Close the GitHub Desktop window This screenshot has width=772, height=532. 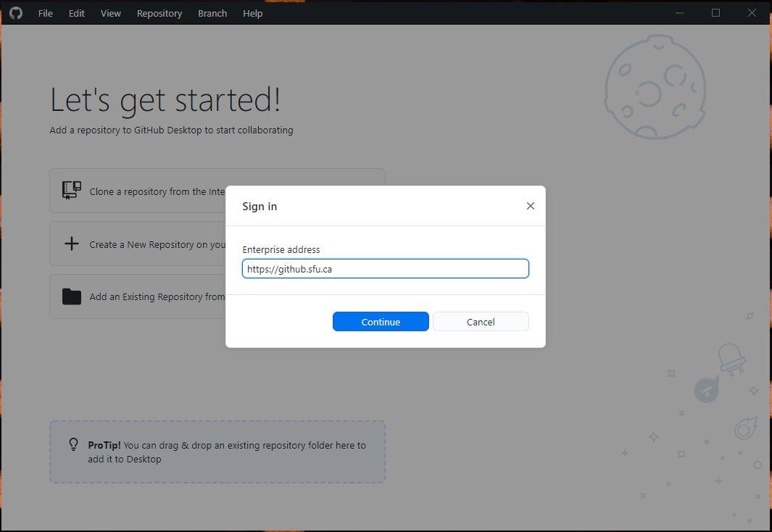coord(752,13)
